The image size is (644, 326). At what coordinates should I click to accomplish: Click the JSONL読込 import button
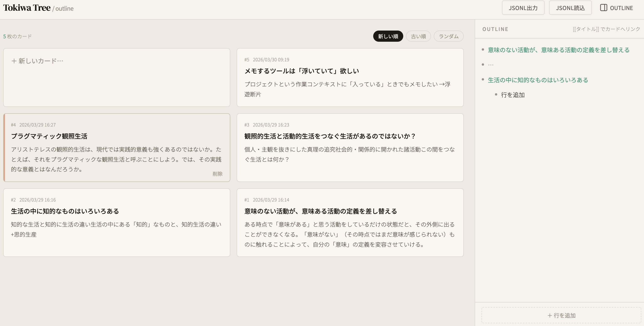coord(570,8)
